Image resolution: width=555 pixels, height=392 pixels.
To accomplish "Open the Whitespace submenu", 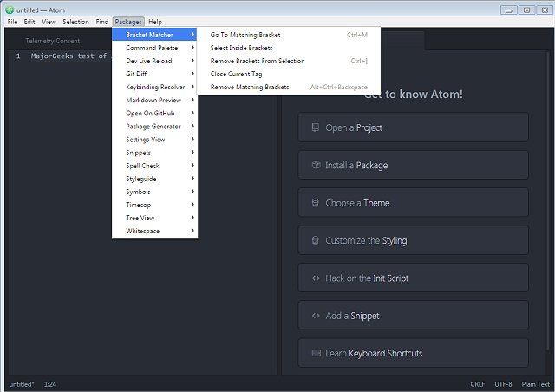I will 154,231.
